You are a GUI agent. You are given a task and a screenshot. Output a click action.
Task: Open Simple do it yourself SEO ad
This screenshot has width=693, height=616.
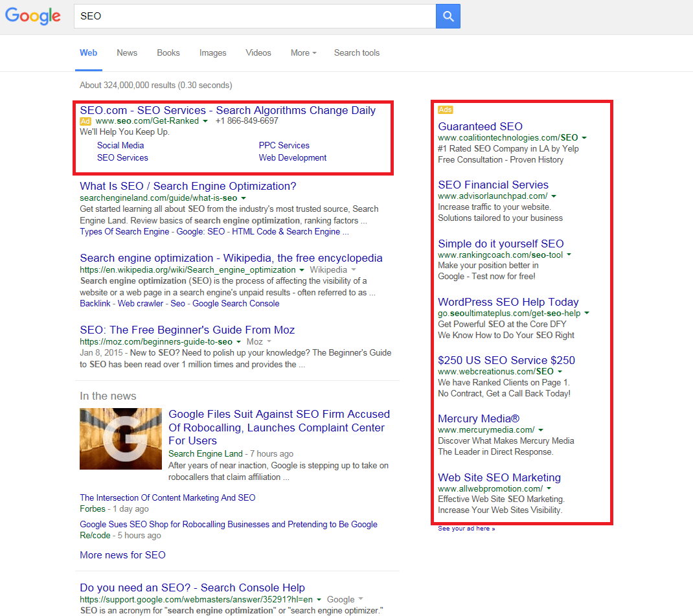click(501, 244)
